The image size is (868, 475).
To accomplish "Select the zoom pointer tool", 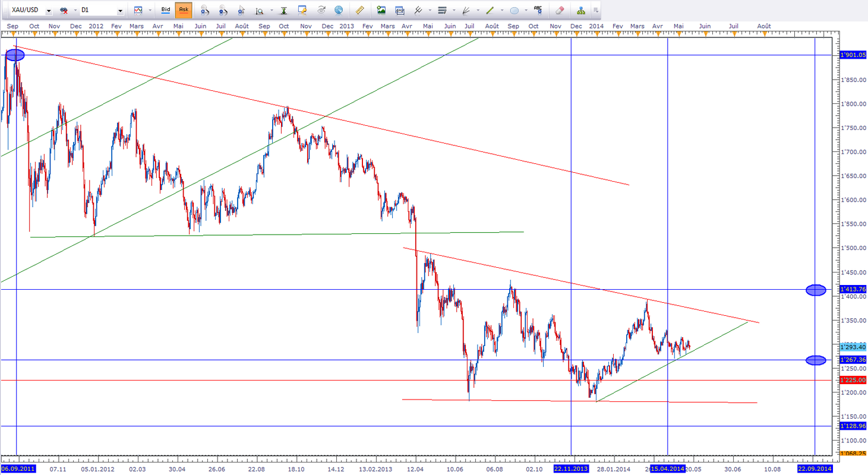I will coord(242,10).
